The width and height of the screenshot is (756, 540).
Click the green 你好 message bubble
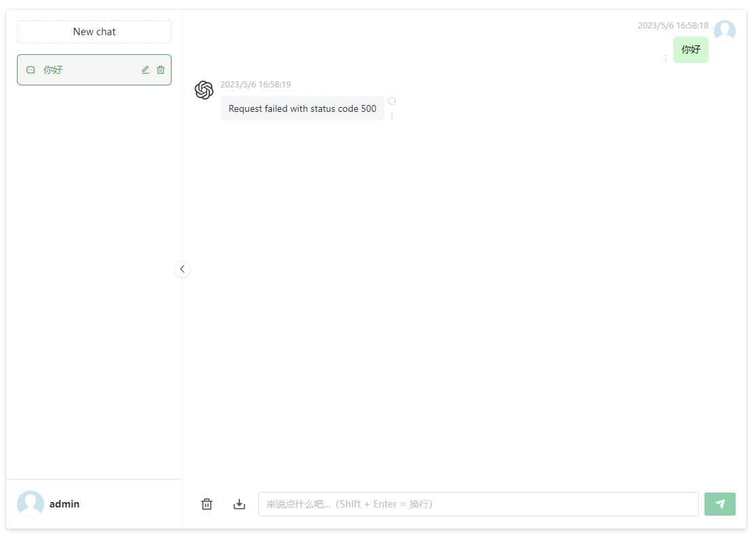tap(690, 49)
